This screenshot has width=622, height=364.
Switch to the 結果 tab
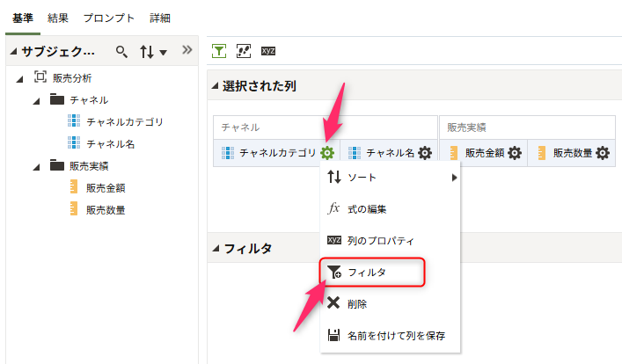(x=58, y=18)
